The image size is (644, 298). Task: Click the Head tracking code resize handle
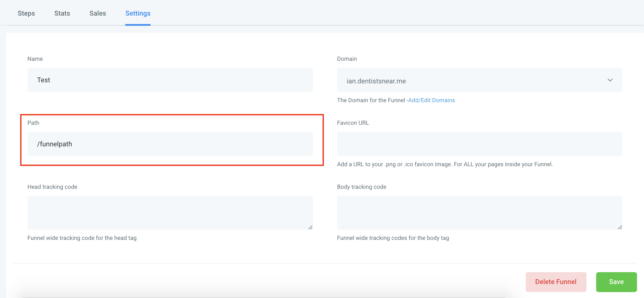pos(310,227)
